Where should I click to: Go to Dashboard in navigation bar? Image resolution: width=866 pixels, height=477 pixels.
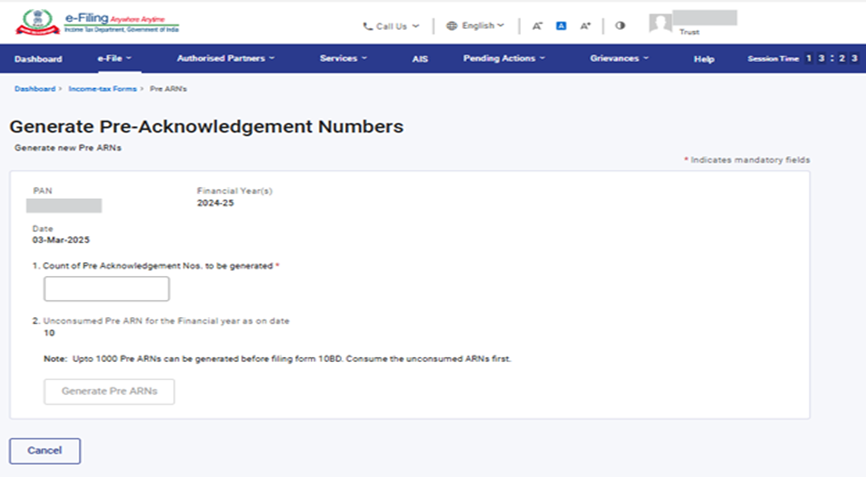38,59
